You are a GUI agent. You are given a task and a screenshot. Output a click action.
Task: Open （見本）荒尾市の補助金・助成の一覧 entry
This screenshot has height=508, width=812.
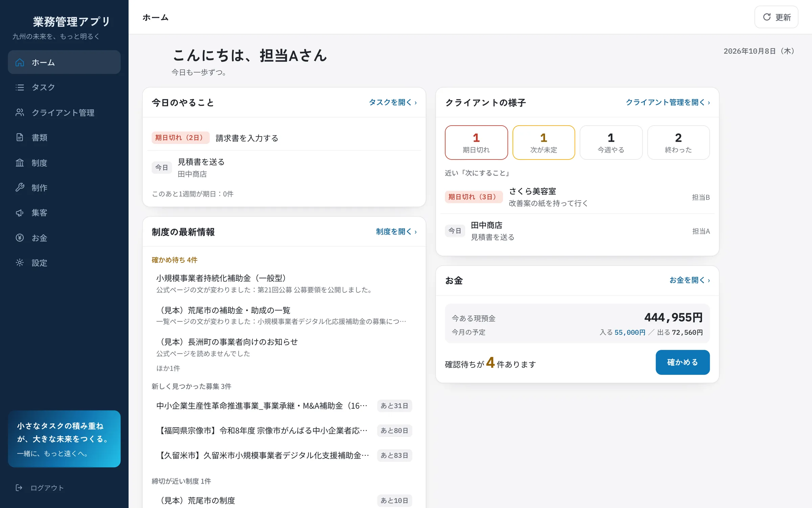pos(284,315)
